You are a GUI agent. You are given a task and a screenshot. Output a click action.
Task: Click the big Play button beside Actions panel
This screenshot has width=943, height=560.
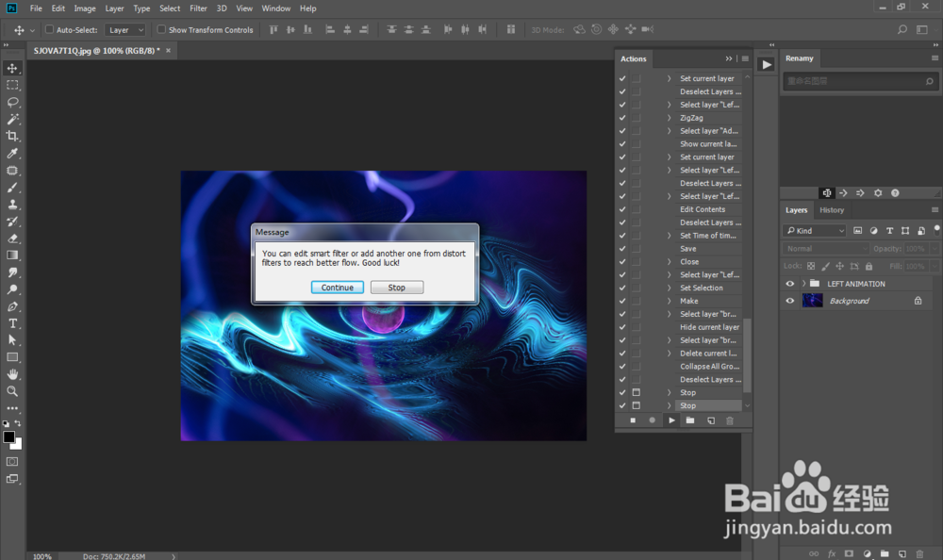coord(766,64)
